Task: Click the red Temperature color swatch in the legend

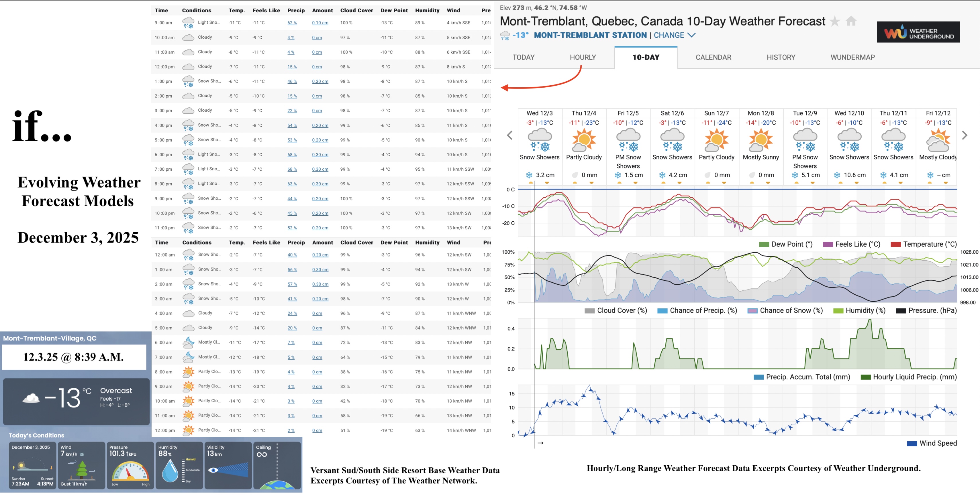Action: [x=895, y=244]
